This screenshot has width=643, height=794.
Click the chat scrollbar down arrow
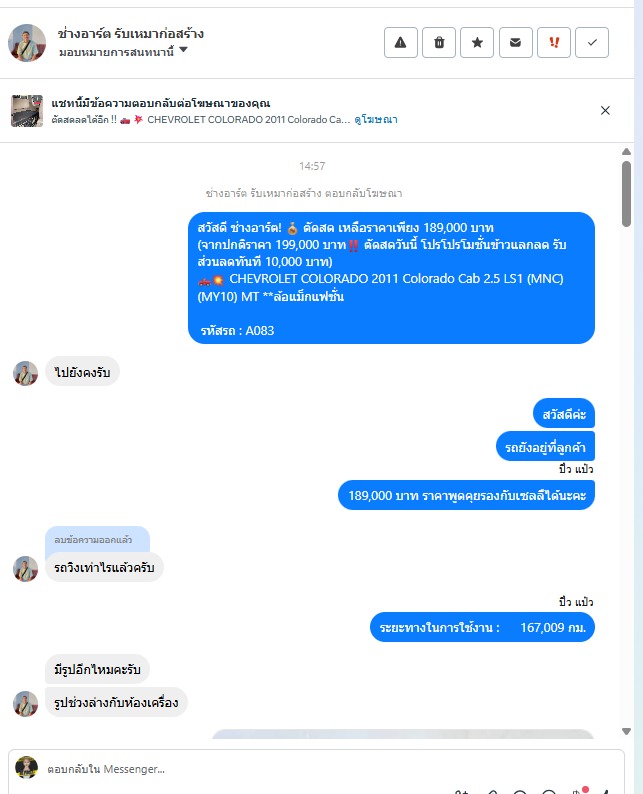(x=626, y=731)
